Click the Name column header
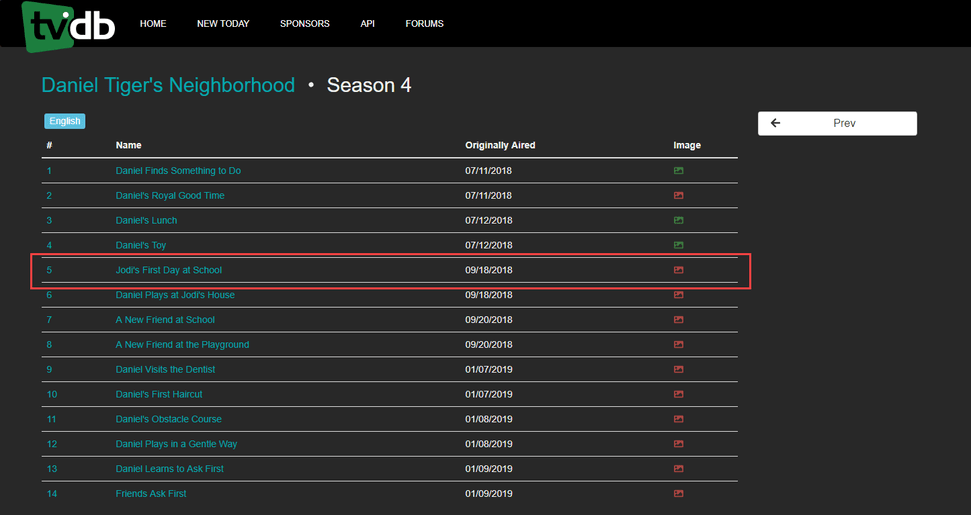Screen dimensions: 971x515 [x=129, y=145]
